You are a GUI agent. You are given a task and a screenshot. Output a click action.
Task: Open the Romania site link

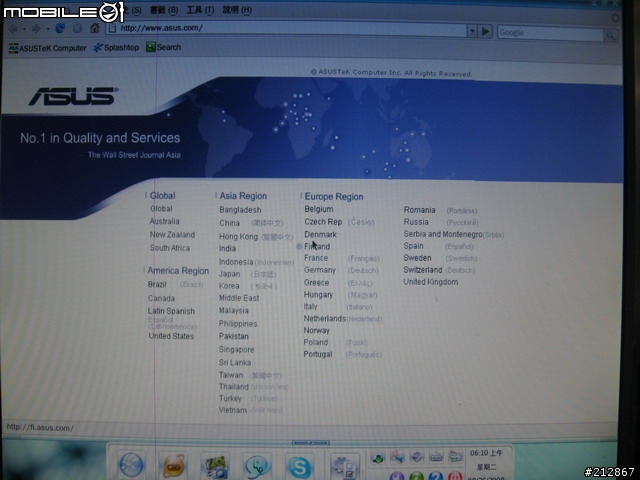[x=419, y=210]
